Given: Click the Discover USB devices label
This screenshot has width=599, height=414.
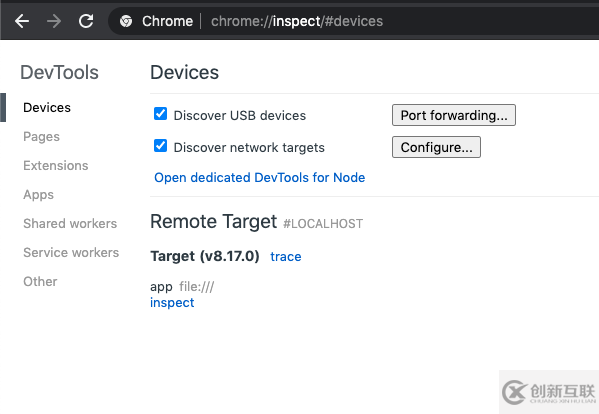Looking at the screenshot, I should (x=240, y=115).
